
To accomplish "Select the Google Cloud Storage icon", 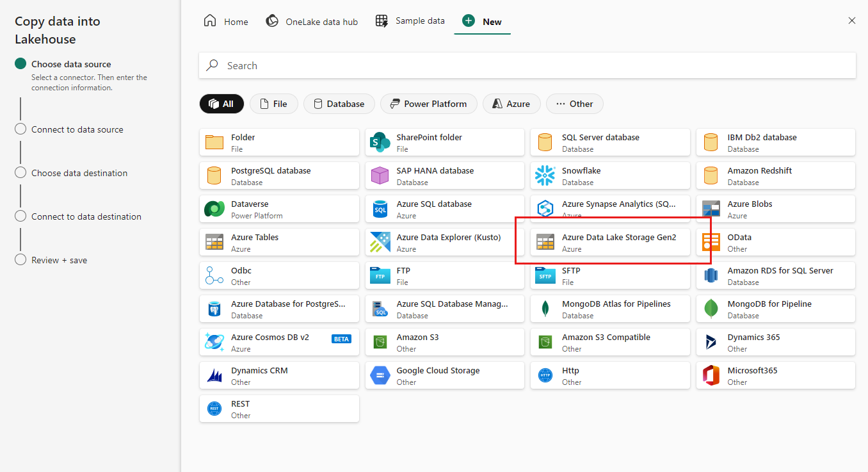I will tap(380, 375).
